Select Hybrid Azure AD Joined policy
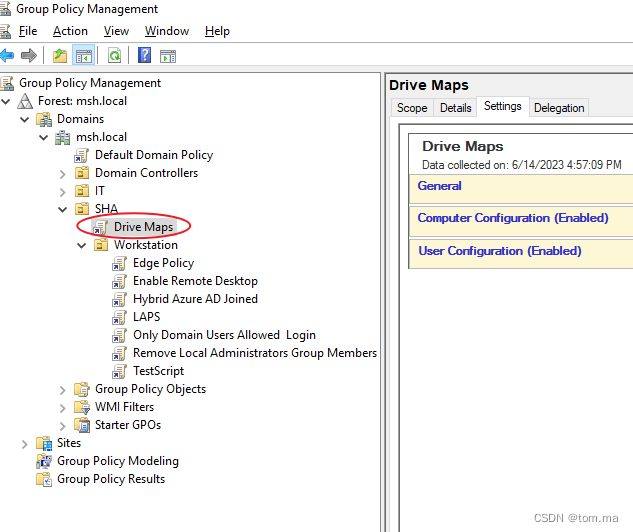This screenshot has height=532, width=633. tap(195, 299)
